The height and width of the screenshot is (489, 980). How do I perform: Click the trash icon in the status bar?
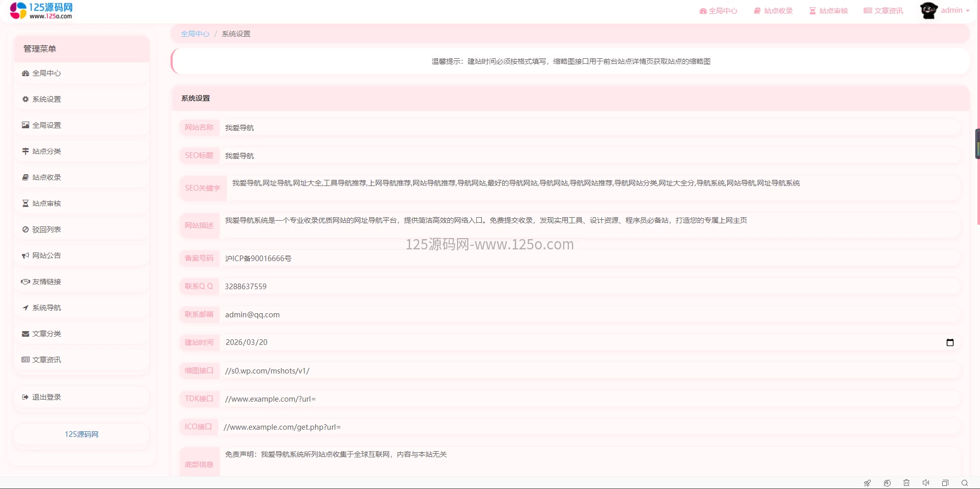pyautogui.click(x=906, y=483)
